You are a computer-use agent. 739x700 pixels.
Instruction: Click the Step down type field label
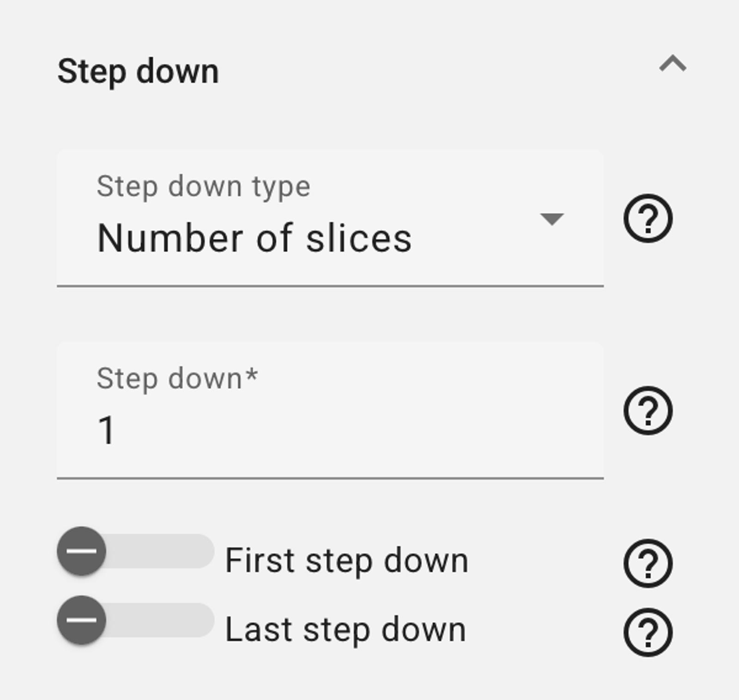coord(203,187)
